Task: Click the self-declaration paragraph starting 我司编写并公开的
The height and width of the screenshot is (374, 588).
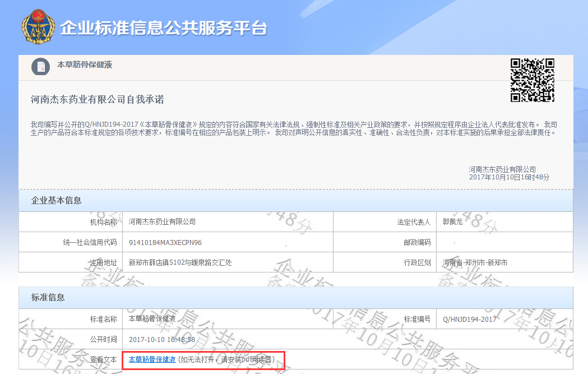Action: coord(294,128)
